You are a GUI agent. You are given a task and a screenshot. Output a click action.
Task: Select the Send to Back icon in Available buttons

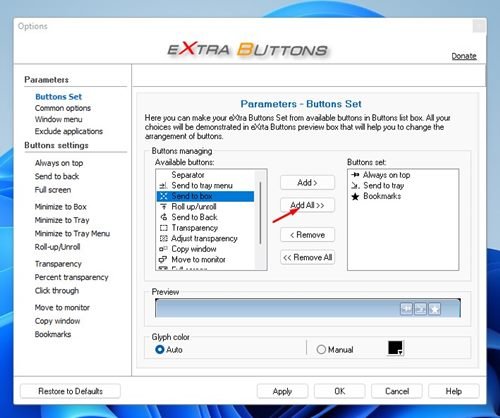[163, 217]
